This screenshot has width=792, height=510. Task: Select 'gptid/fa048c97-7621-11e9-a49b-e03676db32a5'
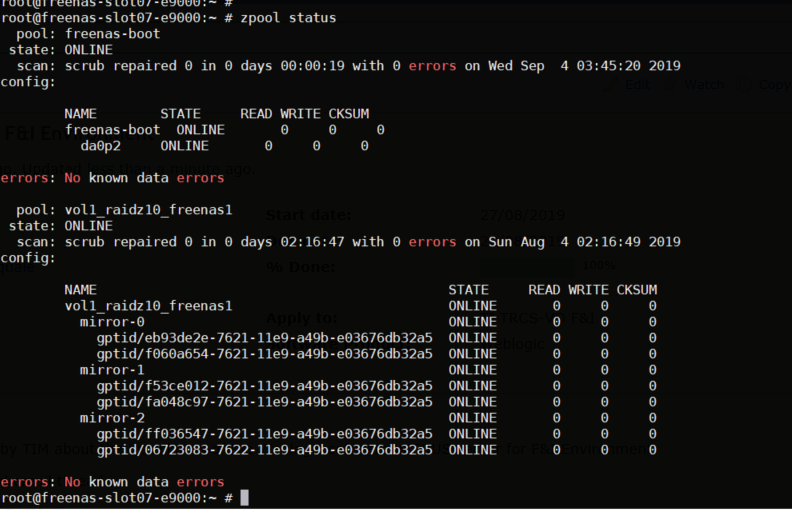click(265, 402)
